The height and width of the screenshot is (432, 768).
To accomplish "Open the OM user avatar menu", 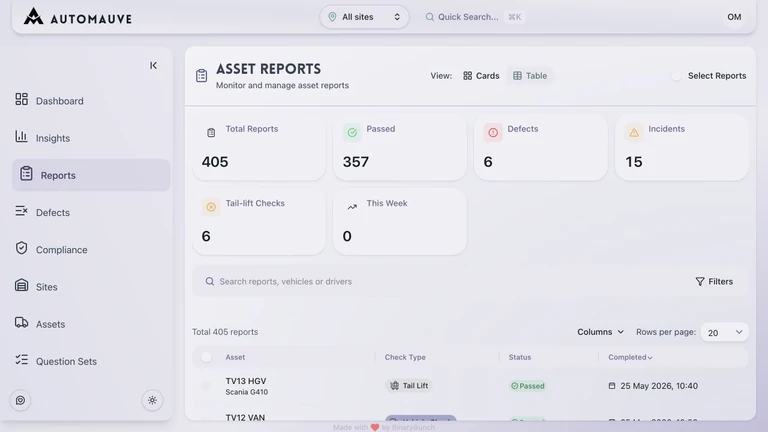I will pyautogui.click(x=734, y=17).
